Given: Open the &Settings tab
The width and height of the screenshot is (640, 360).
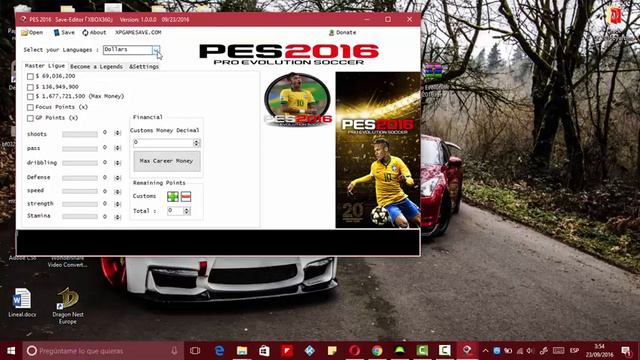Looking at the screenshot, I should pos(144,67).
